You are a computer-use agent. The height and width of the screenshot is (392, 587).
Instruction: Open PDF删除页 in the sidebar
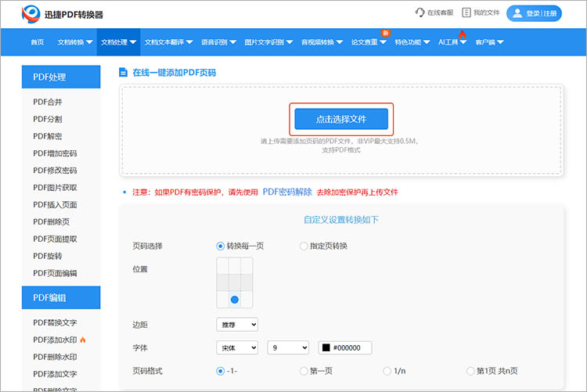(x=52, y=221)
